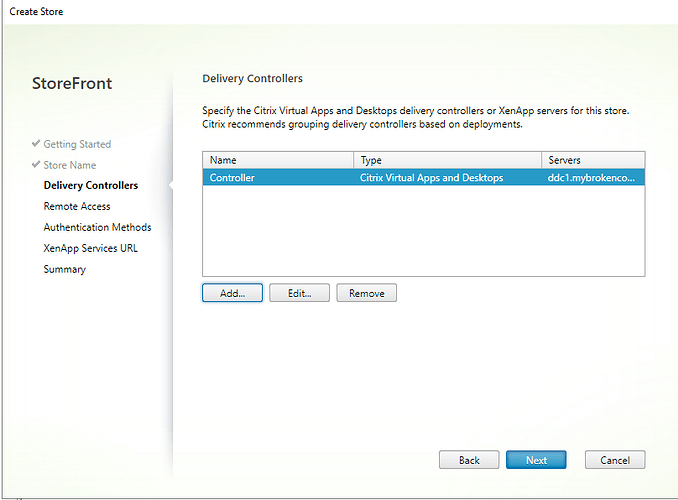Jump to the Remote Access step
Image resolution: width=678 pixels, height=500 pixels.
77,207
